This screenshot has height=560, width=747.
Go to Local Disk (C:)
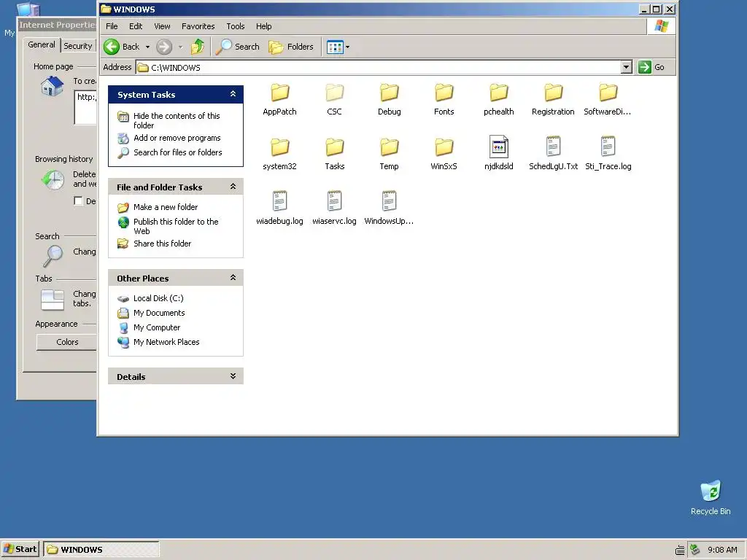pyautogui.click(x=158, y=298)
